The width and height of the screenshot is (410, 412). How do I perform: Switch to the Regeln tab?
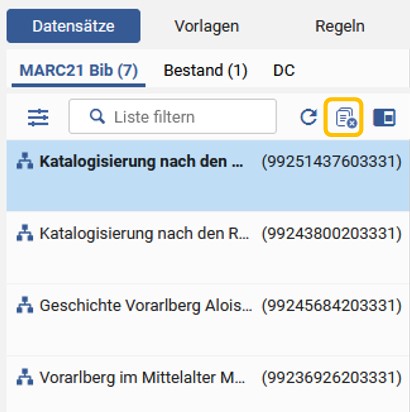click(340, 26)
